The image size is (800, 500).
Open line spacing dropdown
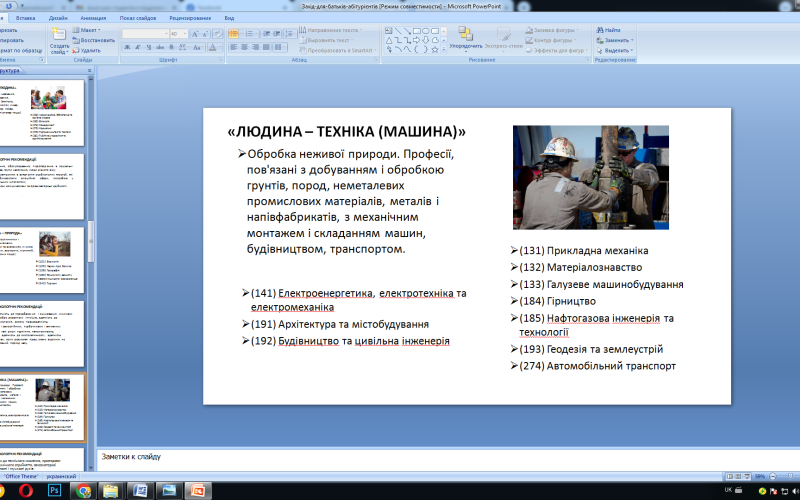(290, 34)
